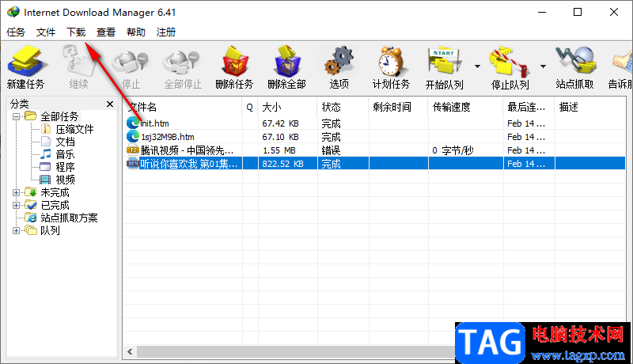Sort by 最后连... column header
Screen dimensions: 633x364
[x=529, y=108]
